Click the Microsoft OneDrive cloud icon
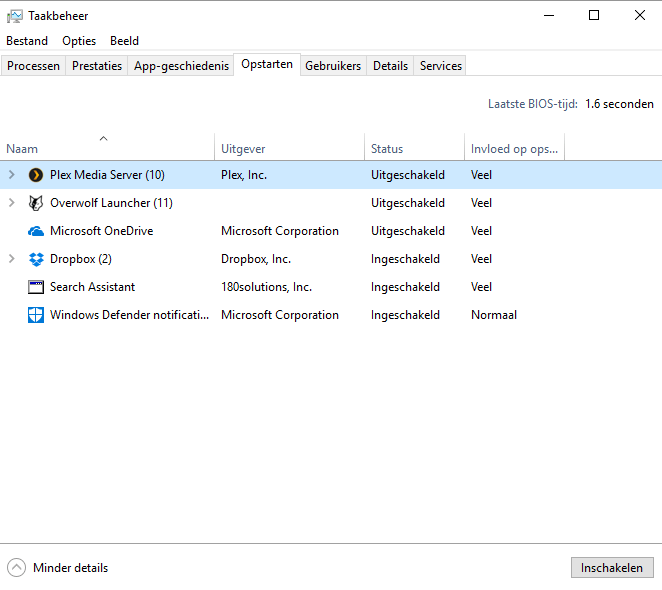Image resolution: width=662 pixels, height=590 pixels. tap(36, 231)
